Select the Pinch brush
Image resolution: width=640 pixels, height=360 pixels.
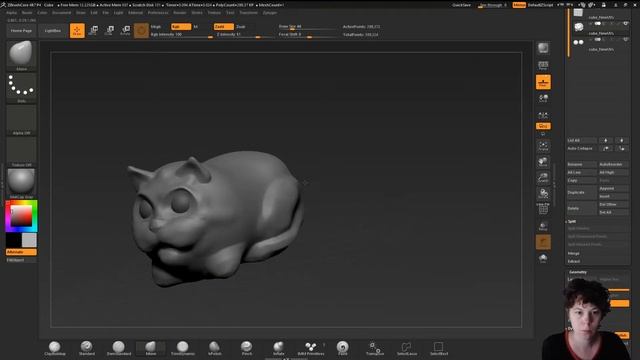(247, 348)
